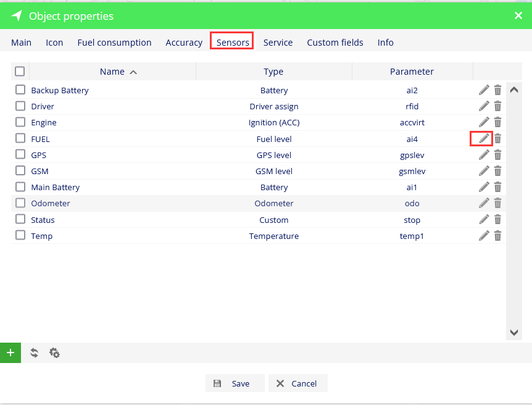Add a new sensor with plus button

[x=10, y=353]
